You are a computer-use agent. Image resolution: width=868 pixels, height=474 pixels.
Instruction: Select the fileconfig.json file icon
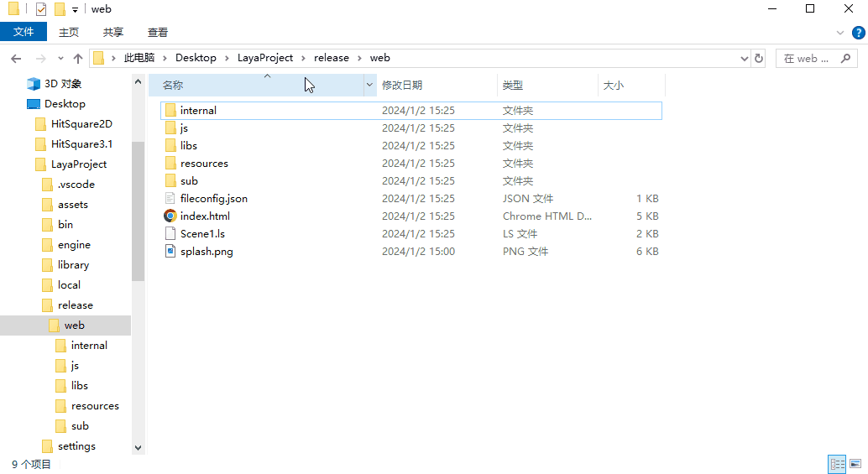170,199
